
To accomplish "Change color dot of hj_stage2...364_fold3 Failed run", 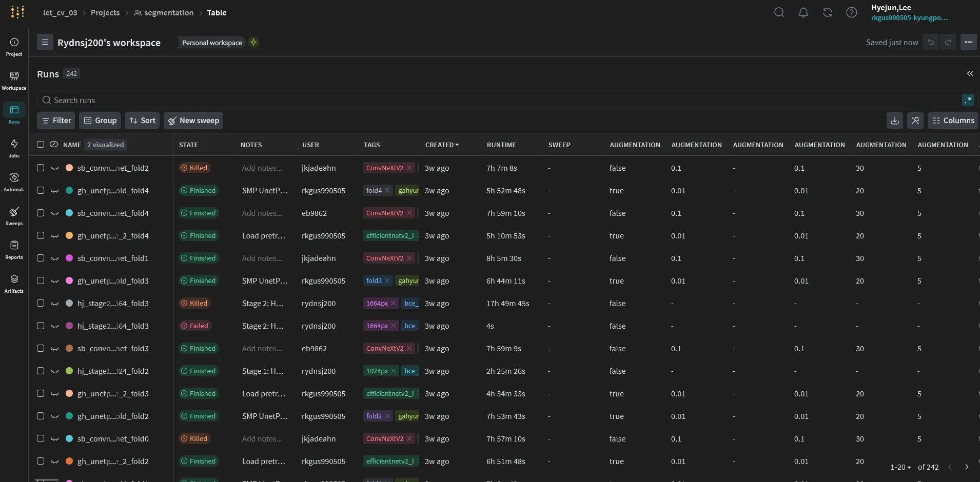I will [x=69, y=326].
